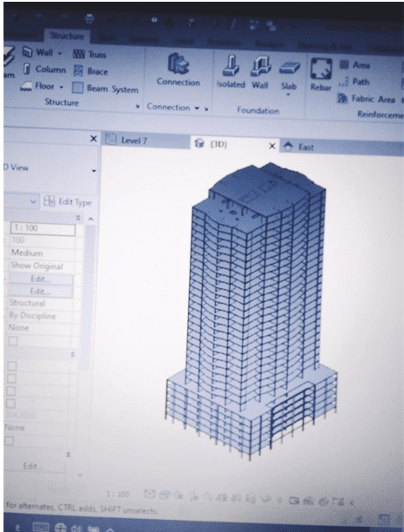Select the Foundation panel's Wall tool

260,72
